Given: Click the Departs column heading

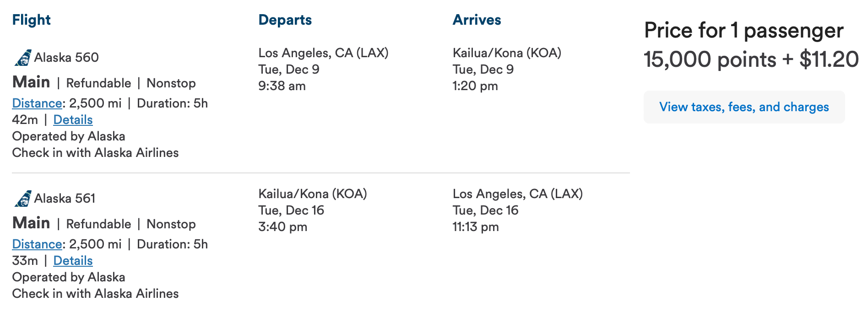Looking at the screenshot, I should 285,20.
